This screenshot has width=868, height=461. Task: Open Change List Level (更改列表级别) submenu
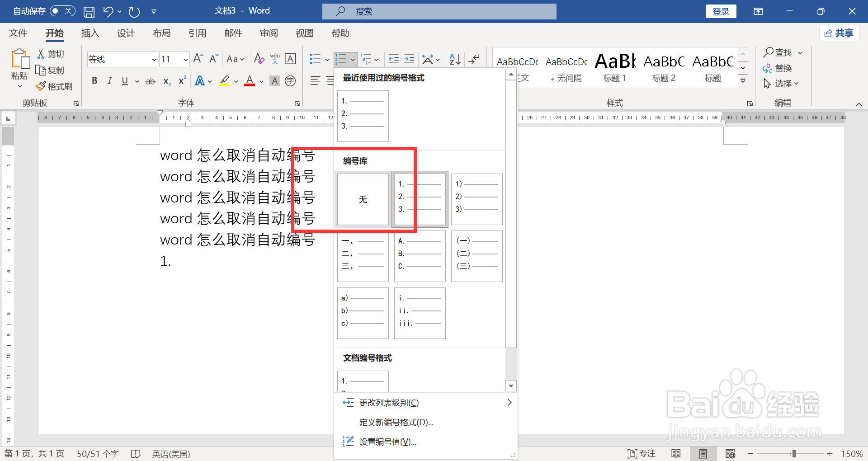point(426,402)
